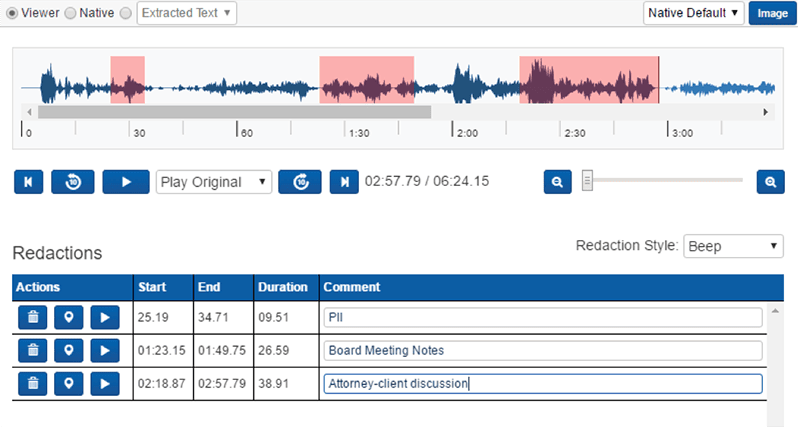This screenshot has height=427, width=798.
Task: Click the redactions list scroll up arrow
Action: pyautogui.click(x=775, y=311)
